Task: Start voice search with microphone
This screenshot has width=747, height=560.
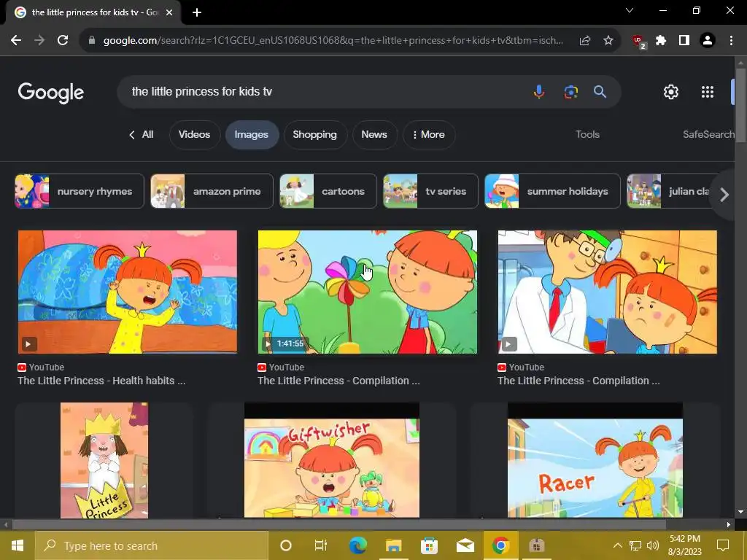Action: click(x=539, y=91)
